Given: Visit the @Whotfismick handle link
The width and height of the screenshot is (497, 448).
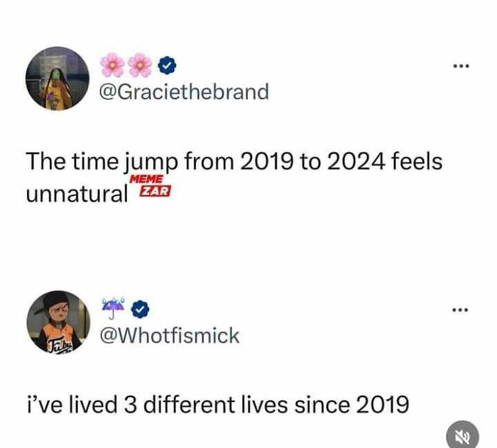Looking at the screenshot, I should 172,335.
